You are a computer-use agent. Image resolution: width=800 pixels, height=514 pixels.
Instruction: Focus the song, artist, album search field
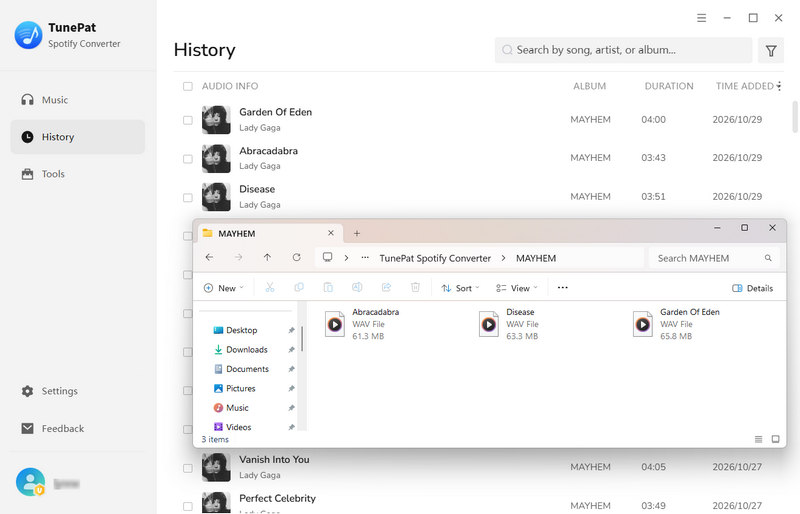tap(623, 50)
